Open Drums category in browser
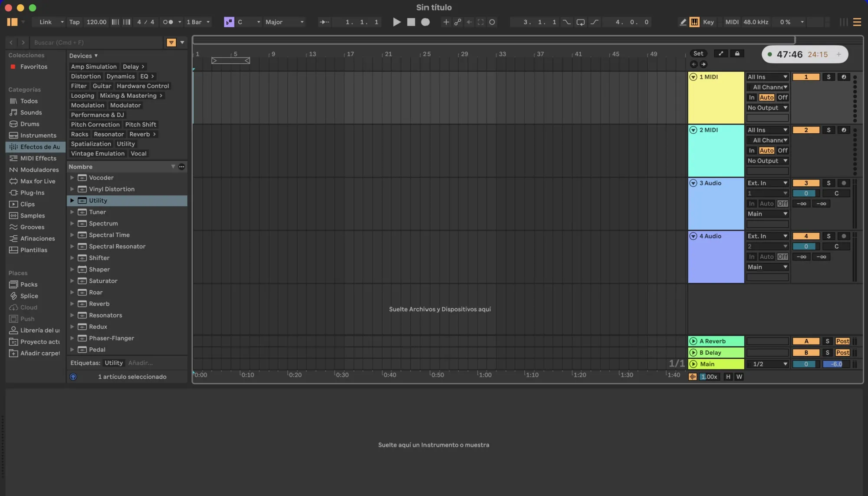The width and height of the screenshot is (868, 496). [30, 124]
